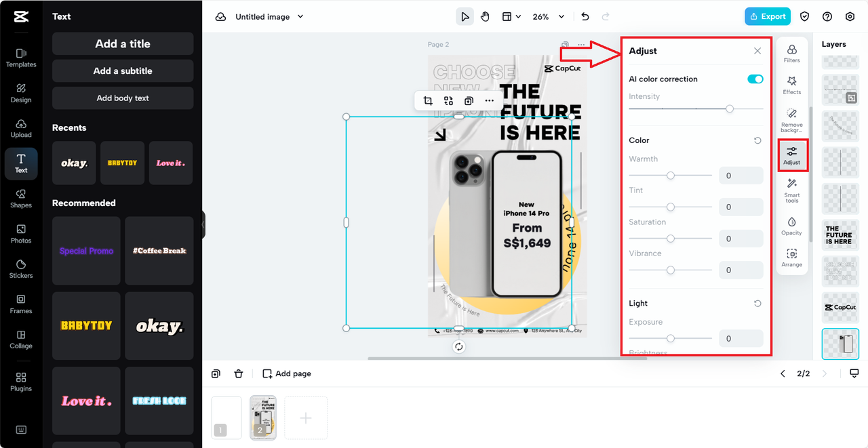This screenshot has width=868, height=448.
Task: Open the Templates panel
Action: tap(21, 58)
